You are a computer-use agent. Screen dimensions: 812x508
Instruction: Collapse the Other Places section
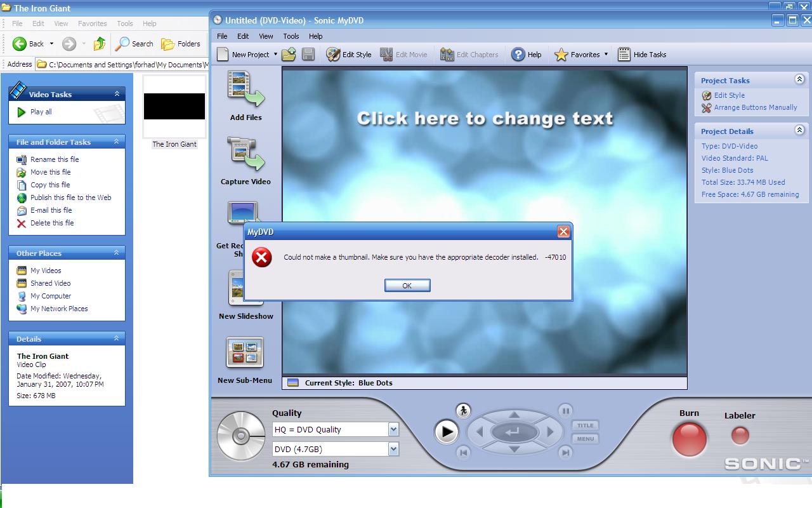point(117,253)
